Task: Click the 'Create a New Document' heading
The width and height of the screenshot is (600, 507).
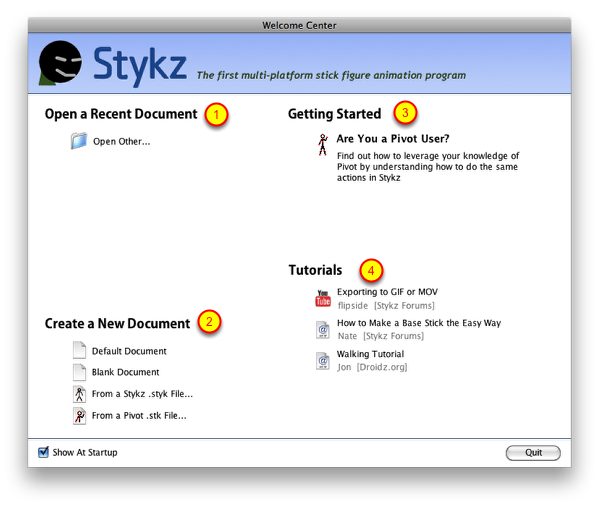Action: click(117, 324)
